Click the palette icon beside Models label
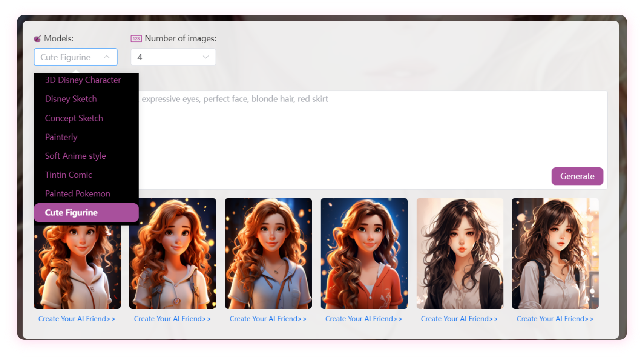 (37, 38)
